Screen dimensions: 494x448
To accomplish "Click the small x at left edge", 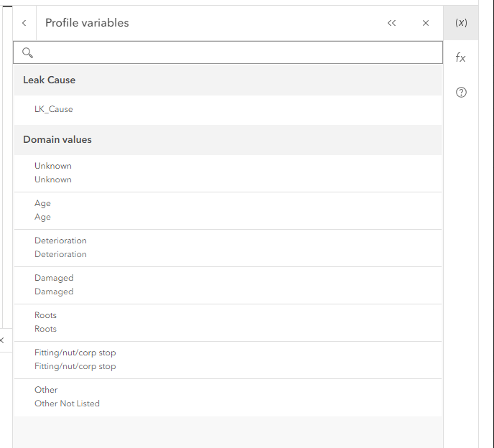I will pos(2,340).
